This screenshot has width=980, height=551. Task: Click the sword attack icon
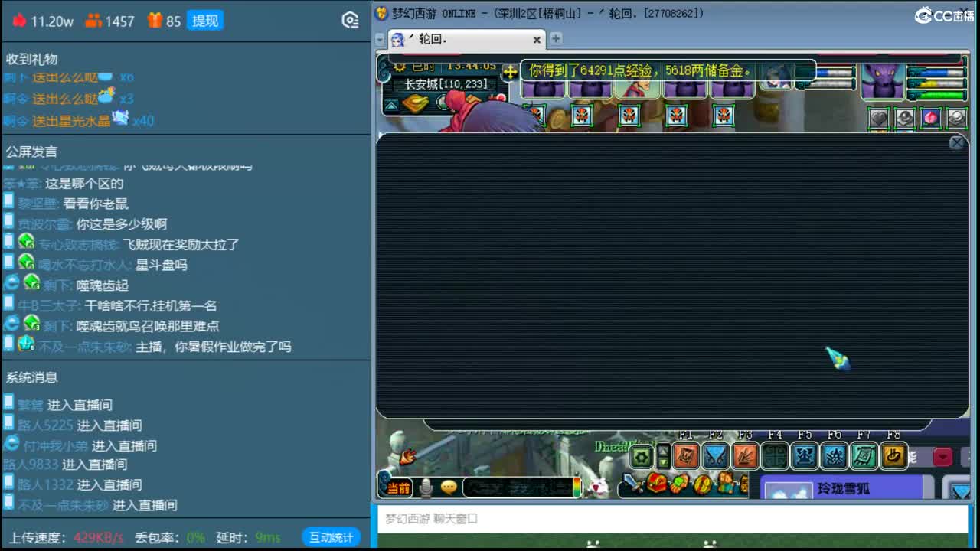coord(632,484)
